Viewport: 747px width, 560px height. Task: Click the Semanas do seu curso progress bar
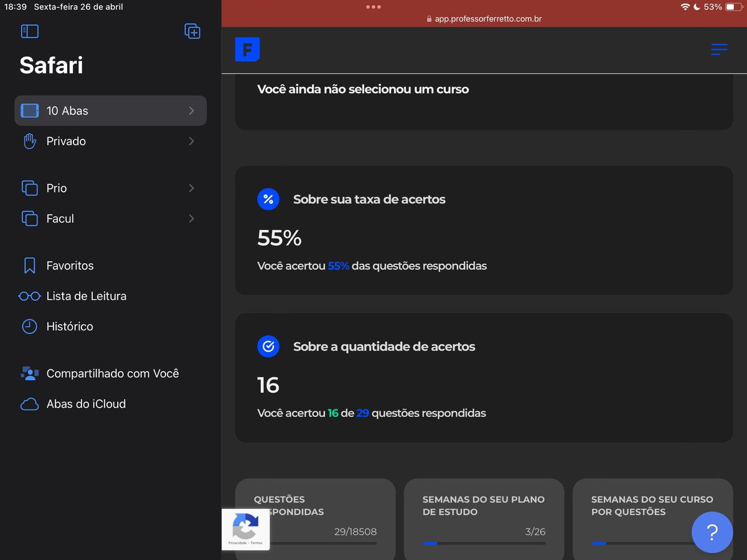click(x=641, y=543)
